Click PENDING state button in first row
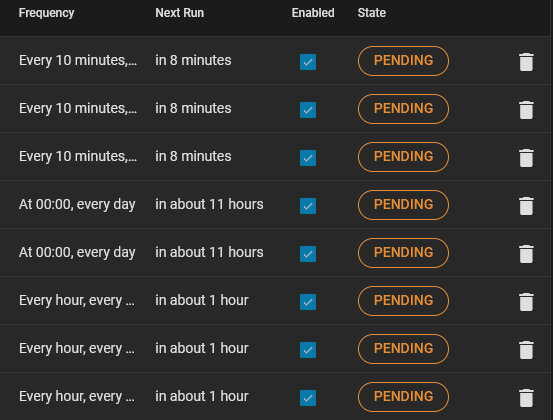The height and width of the screenshot is (420, 553). [x=403, y=61]
